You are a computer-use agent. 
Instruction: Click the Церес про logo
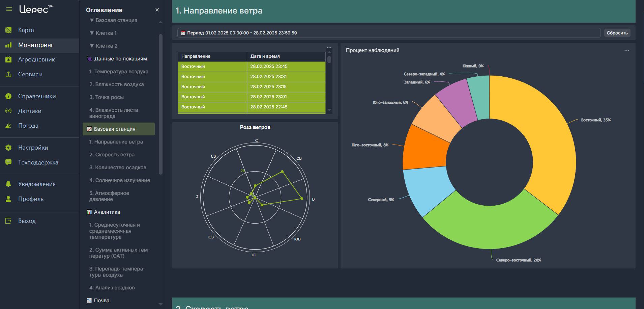(36, 9)
